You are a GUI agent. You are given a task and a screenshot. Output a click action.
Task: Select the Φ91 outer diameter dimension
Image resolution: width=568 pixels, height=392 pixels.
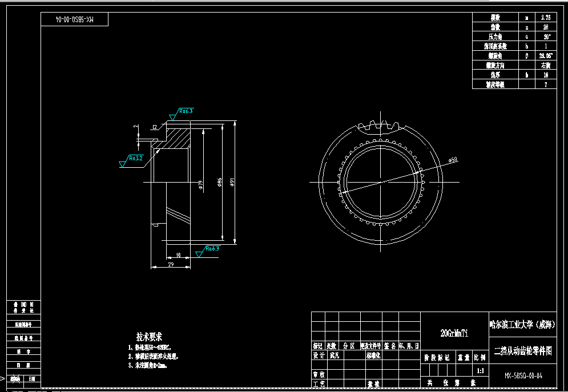(232, 182)
